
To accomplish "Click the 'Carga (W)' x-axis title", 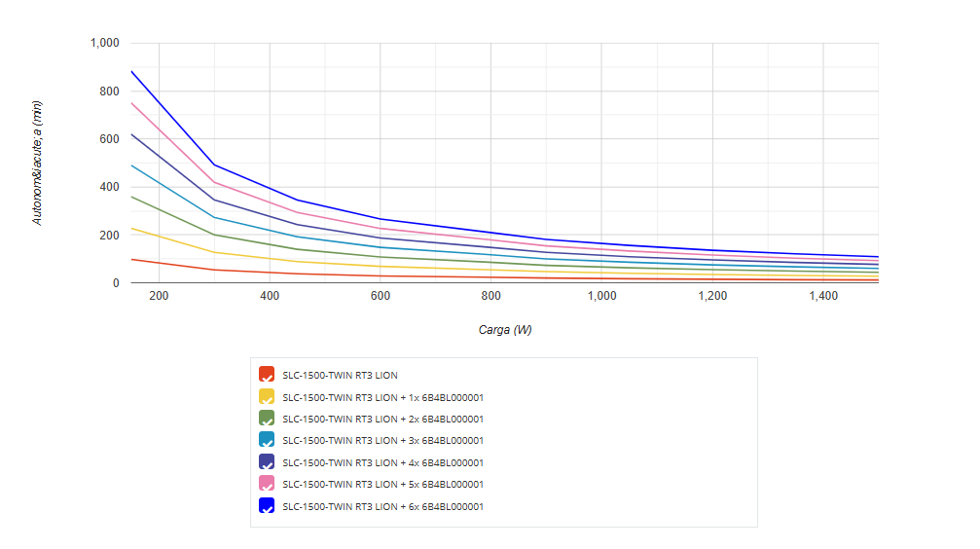I will tap(505, 330).
